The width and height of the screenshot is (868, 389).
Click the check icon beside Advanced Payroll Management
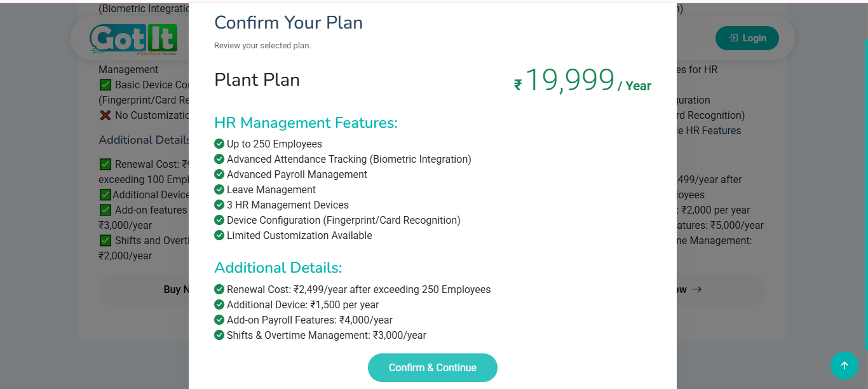(x=219, y=174)
